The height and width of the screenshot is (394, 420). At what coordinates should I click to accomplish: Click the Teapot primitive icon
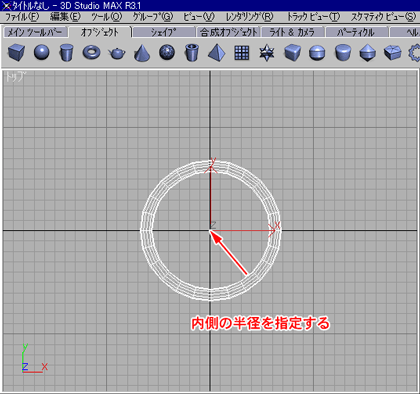tap(117, 53)
